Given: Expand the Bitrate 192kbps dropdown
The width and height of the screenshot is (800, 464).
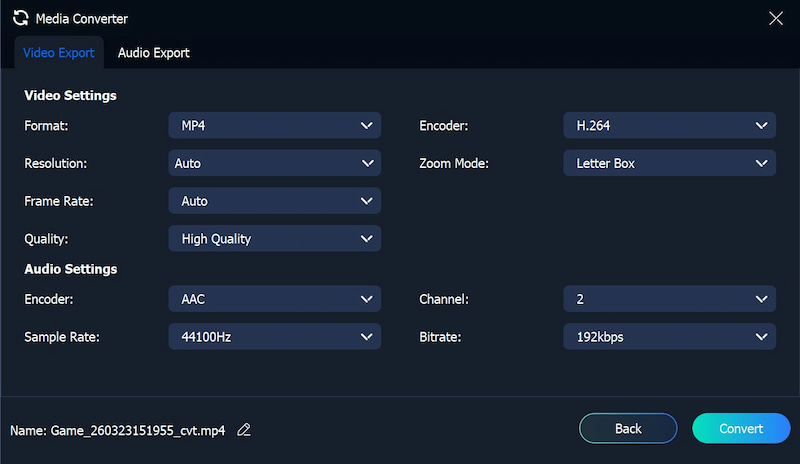Looking at the screenshot, I should (669, 337).
